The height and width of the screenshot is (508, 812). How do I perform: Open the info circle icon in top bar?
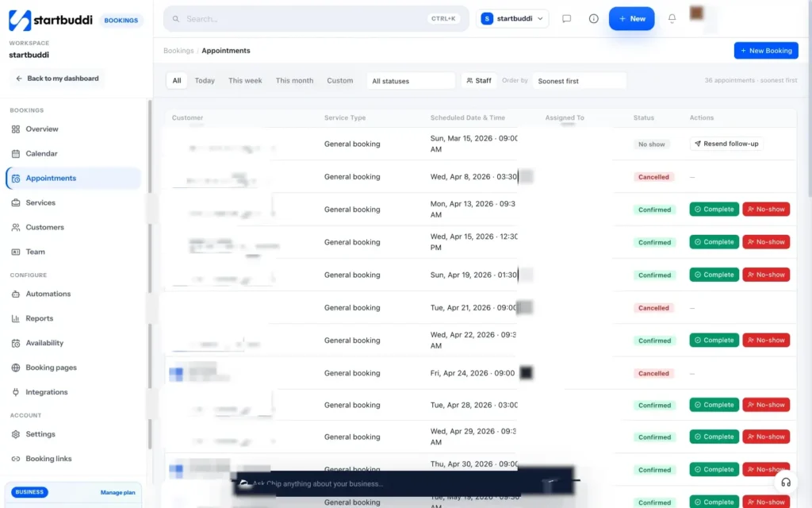593,19
